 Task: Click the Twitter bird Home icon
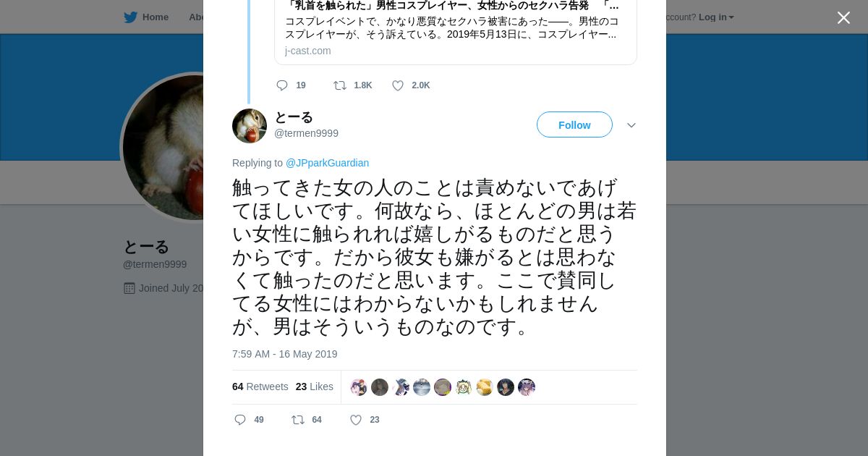coord(130,17)
